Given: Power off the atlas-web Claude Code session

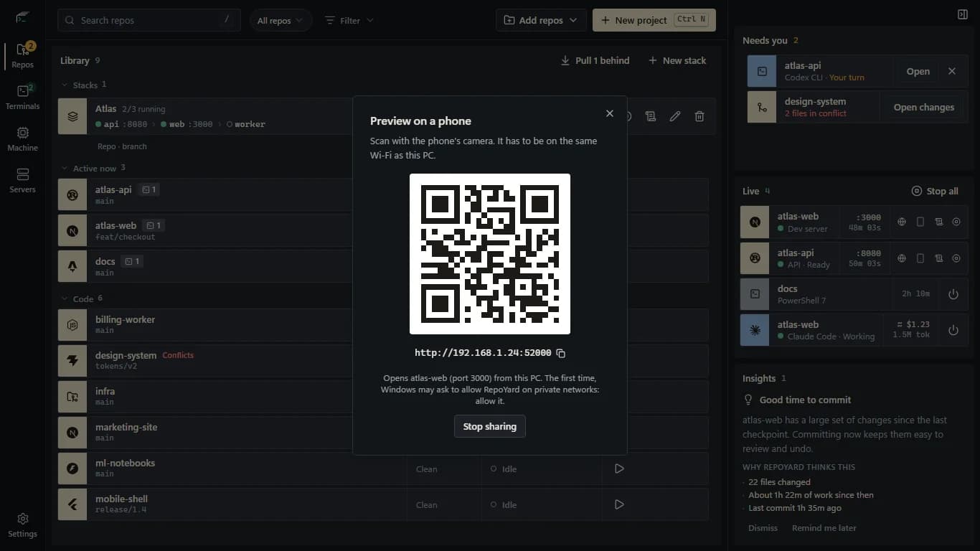Looking at the screenshot, I should [953, 330].
